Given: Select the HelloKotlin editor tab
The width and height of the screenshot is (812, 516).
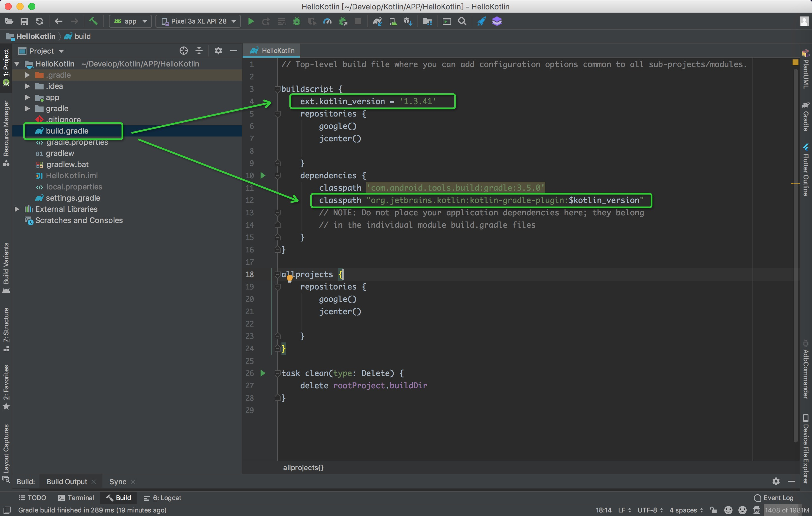Looking at the screenshot, I should click(x=272, y=51).
